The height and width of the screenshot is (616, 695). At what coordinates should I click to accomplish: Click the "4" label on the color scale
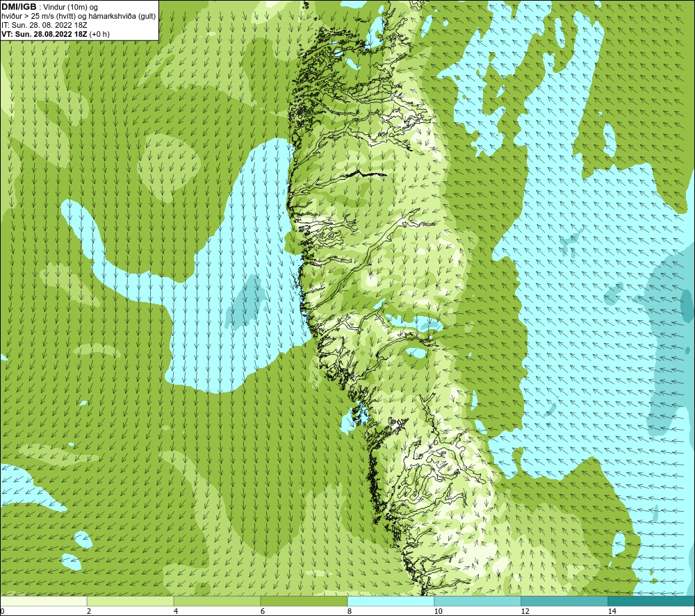(176, 611)
